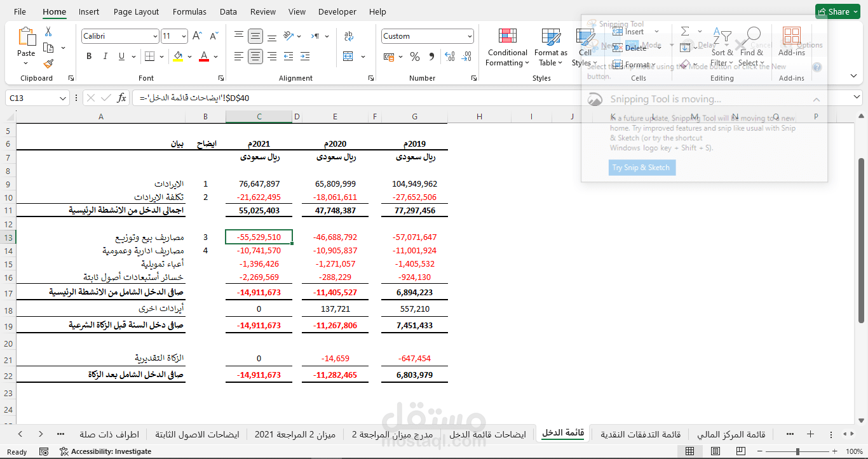
Task: Open the font size dropdown
Action: (x=184, y=36)
